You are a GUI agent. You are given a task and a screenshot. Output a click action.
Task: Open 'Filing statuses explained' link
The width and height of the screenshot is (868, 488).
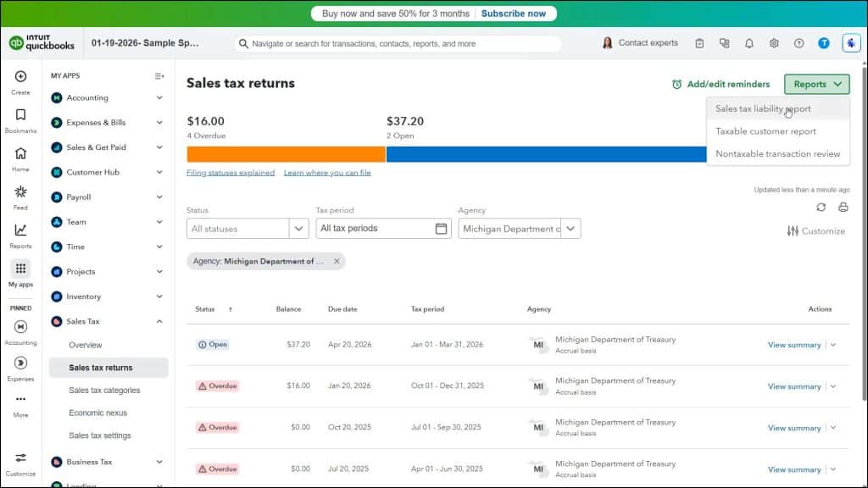pyautogui.click(x=229, y=172)
